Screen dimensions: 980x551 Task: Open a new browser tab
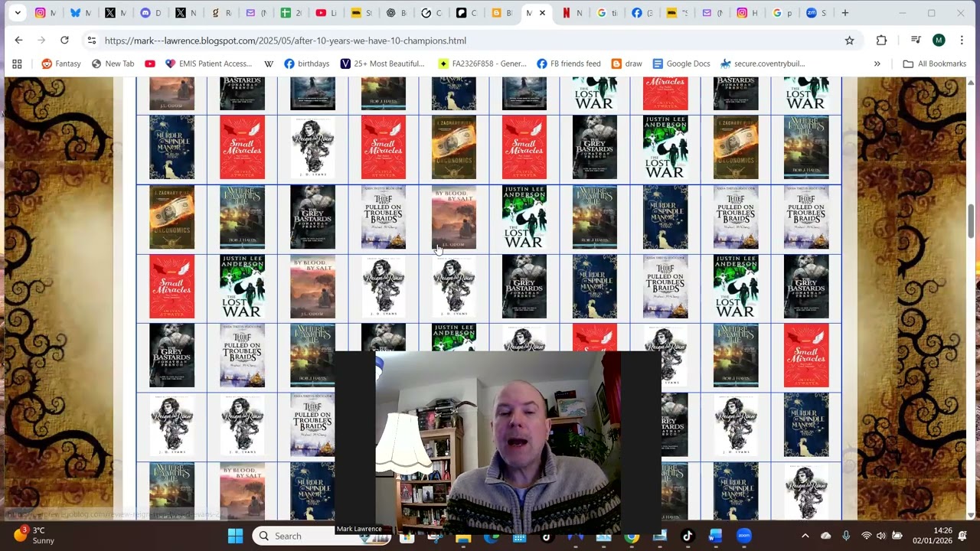845,13
